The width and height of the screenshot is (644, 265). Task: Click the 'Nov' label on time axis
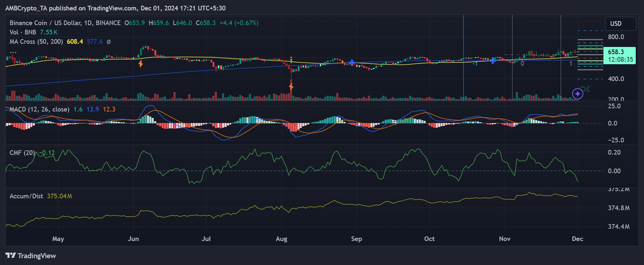(x=505, y=239)
